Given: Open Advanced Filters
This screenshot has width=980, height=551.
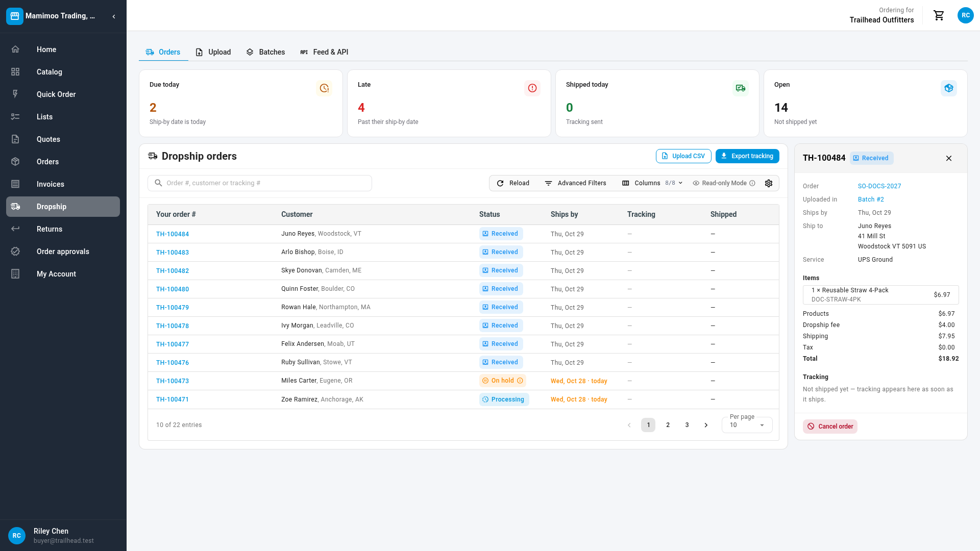Looking at the screenshot, I should pos(575,183).
